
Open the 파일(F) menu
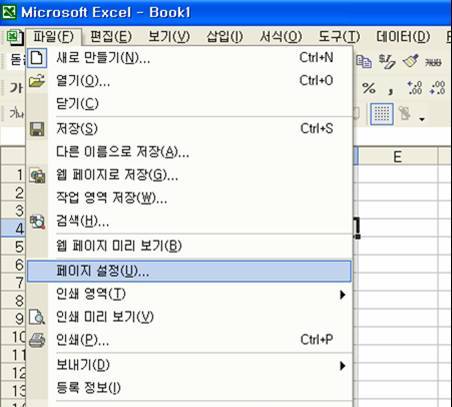point(53,37)
